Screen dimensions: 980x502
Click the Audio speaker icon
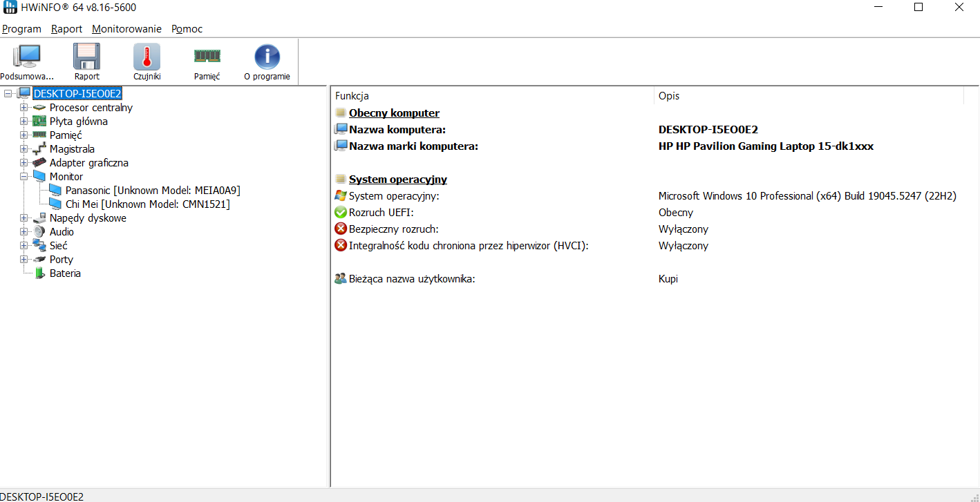point(39,232)
